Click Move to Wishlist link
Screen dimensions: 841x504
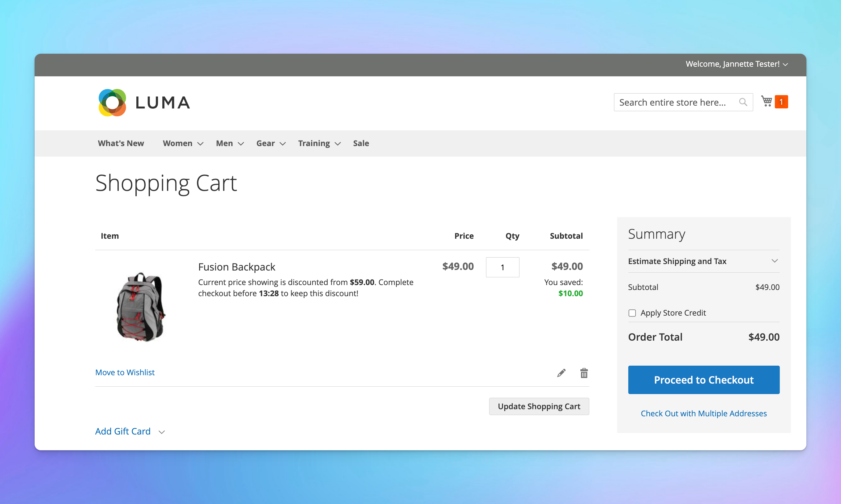124,372
